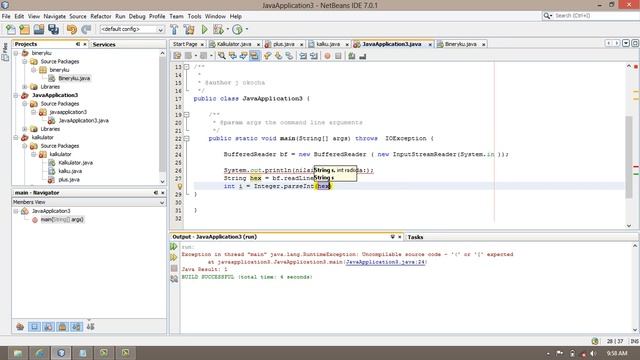Collapse the JavaApplication3 project node
Viewport: 640px width, 360px height.
click(x=16, y=95)
